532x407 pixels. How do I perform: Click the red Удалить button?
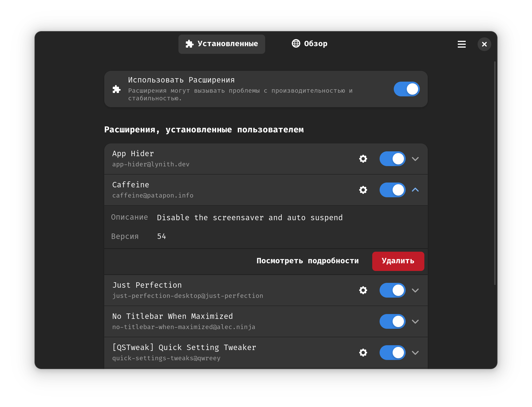pos(398,261)
